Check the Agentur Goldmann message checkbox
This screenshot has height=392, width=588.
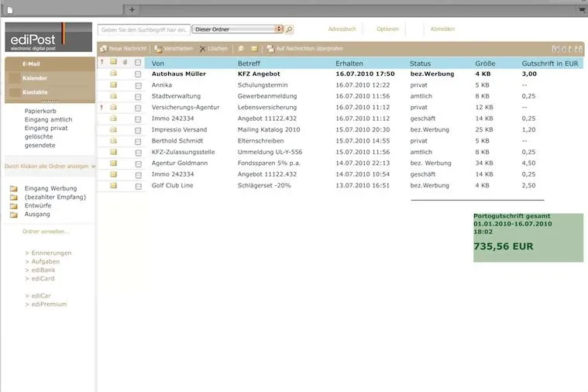138,164
